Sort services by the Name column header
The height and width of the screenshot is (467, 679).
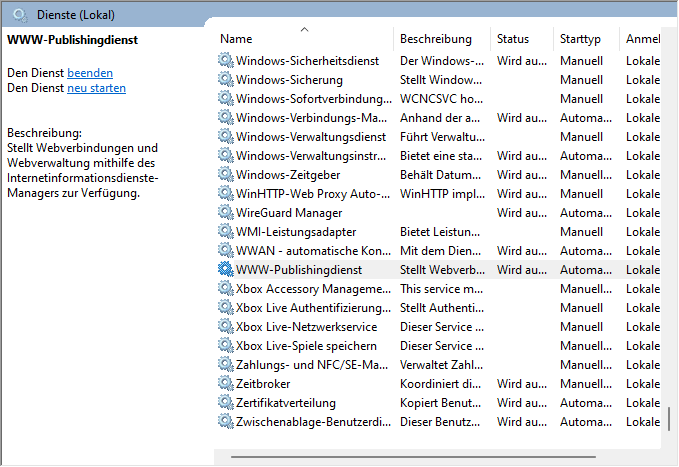[x=236, y=39]
